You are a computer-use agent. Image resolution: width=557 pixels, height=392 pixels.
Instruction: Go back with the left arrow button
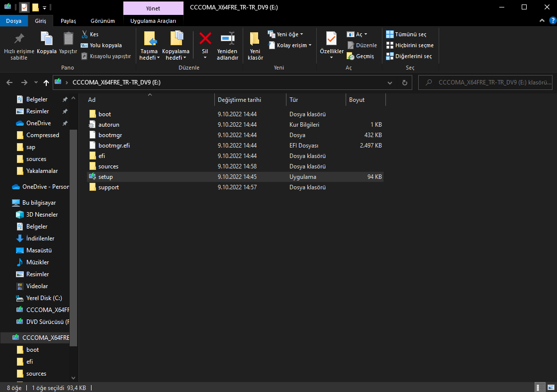click(9, 82)
